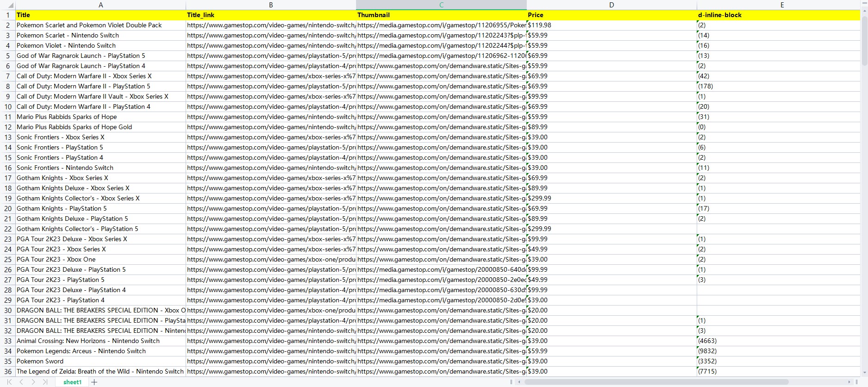Select the $119.98 price cell

(612, 25)
